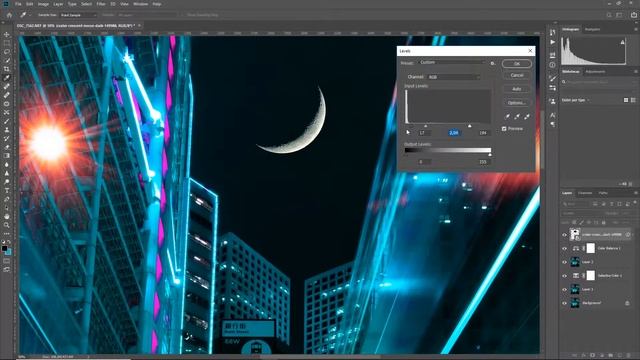Click OK in the Levels dialog

coord(517,64)
